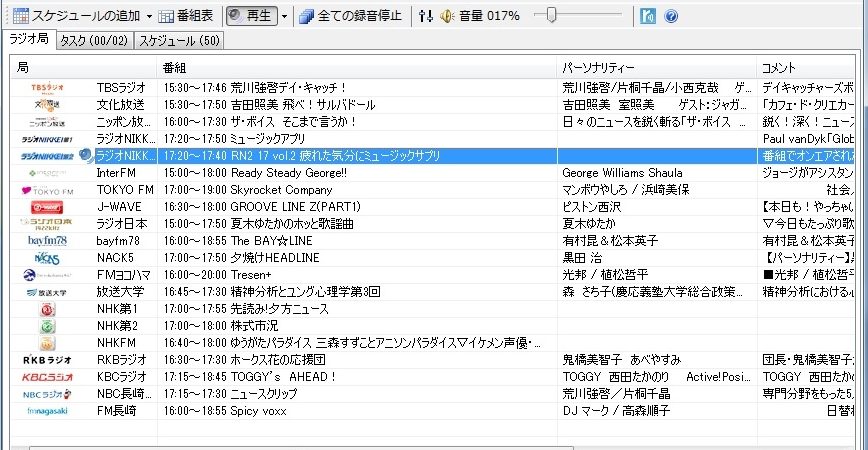Select program 株式市況
The image size is (868, 450).
coord(254,326)
